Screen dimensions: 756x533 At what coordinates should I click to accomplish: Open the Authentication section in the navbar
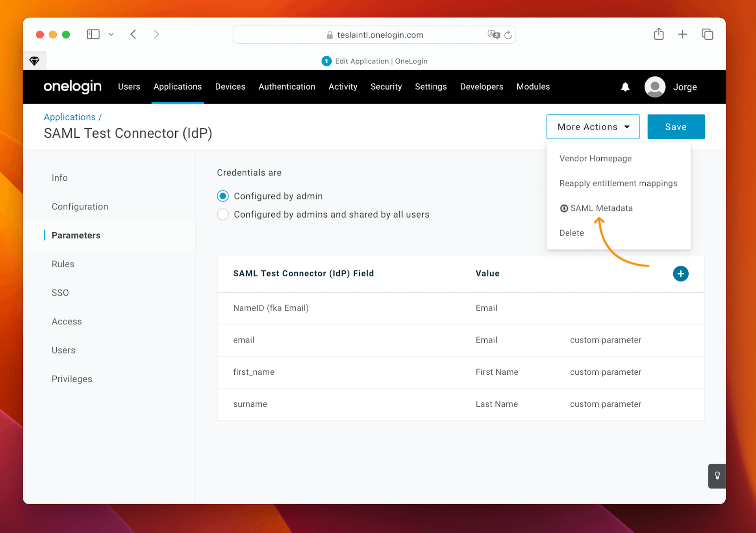click(287, 87)
